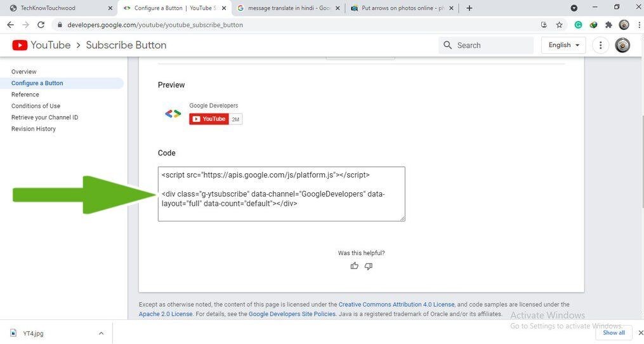Switch to the message translate in hindi tab

click(x=287, y=8)
